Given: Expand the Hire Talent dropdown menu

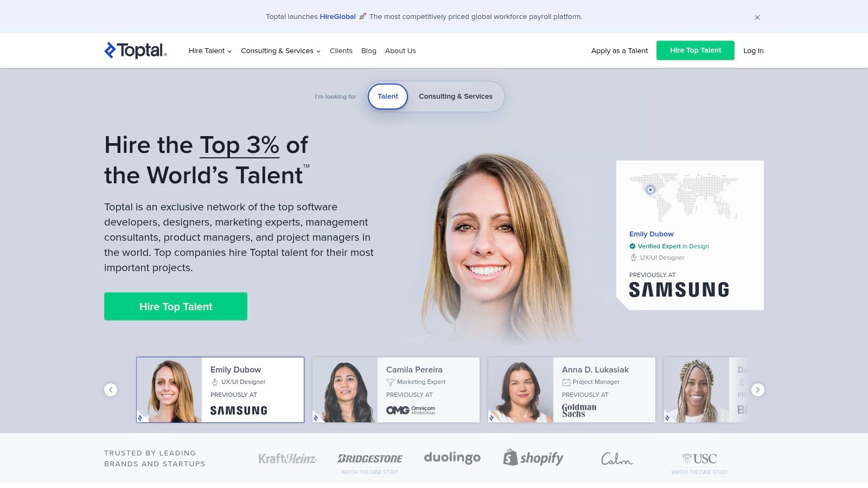Looking at the screenshot, I should pos(210,51).
